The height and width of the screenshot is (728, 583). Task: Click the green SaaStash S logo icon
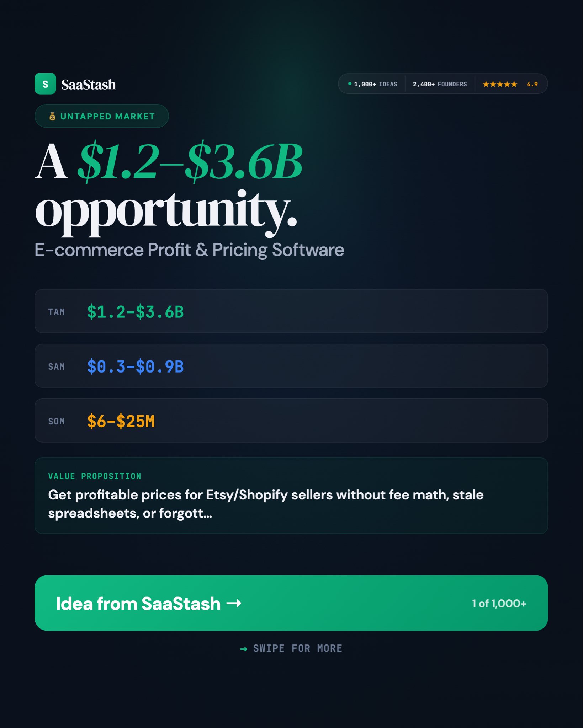click(x=45, y=84)
